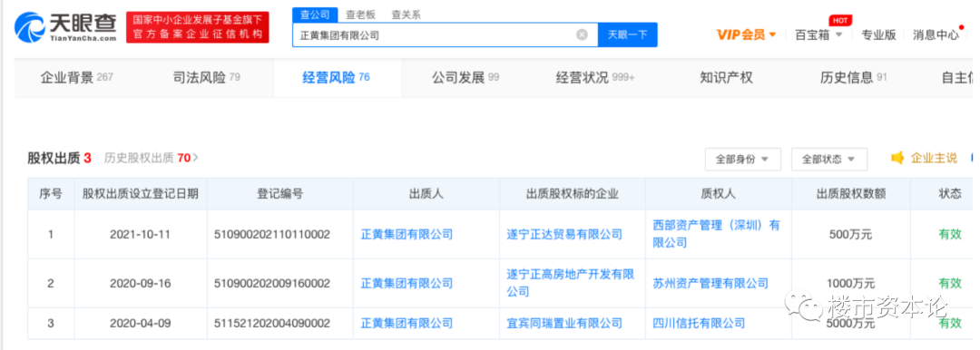Click the 有效 status in row 1
Image resolution: width=980 pixels, height=350 pixels.
coord(950,234)
